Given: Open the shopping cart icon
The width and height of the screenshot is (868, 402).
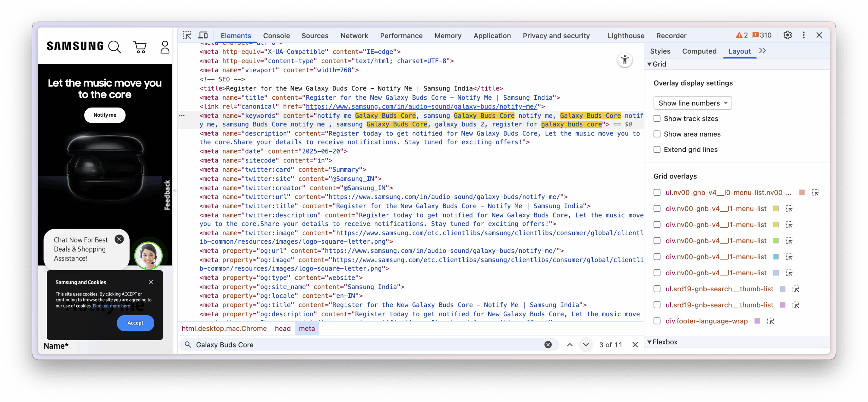Looking at the screenshot, I should tap(140, 47).
